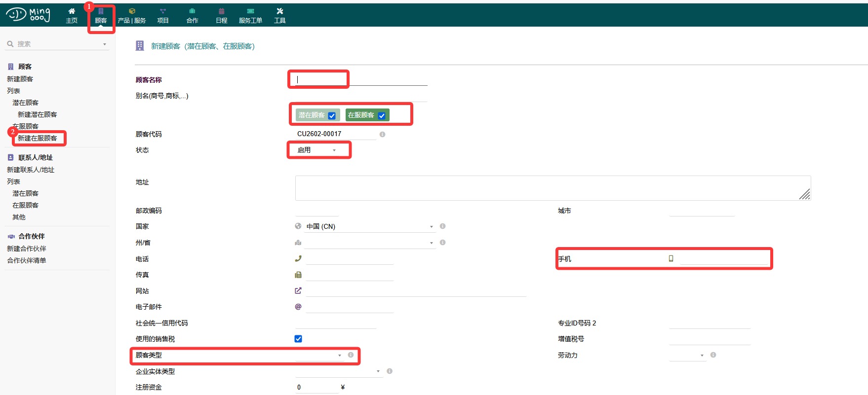Toggle the 潜在顾客 checkbox
Viewport: 868px width, 395px height.
pyautogui.click(x=332, y=116)
